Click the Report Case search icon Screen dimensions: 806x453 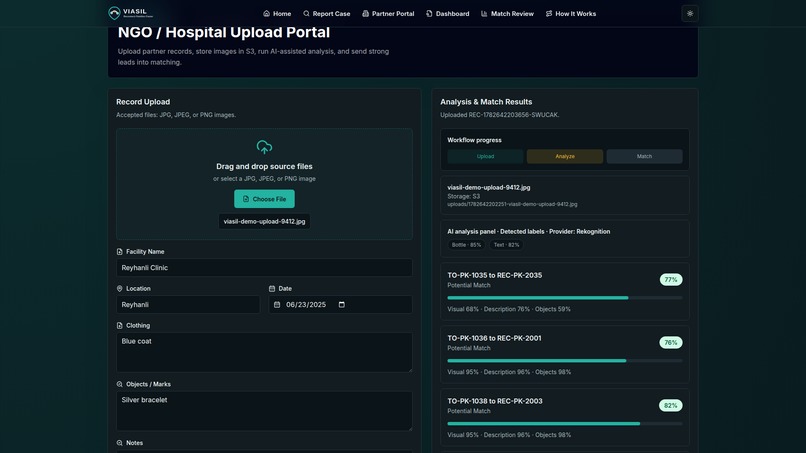tap(306, 14)
